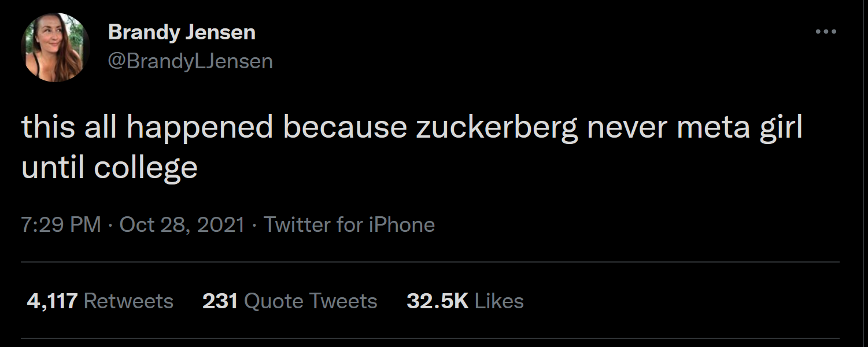The image size is (868, 347).
Task: View the Retweets list label
Action: [x=128, y=301]
